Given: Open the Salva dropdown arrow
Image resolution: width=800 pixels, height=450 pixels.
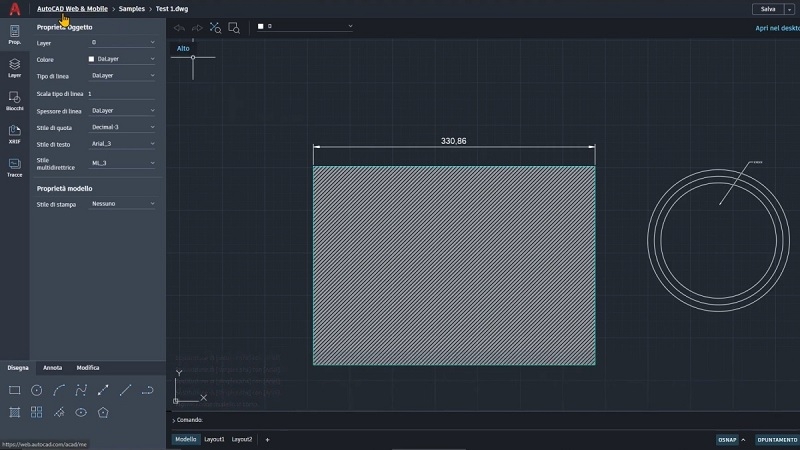Looking at the screenshot, I should tap(789, 9).
